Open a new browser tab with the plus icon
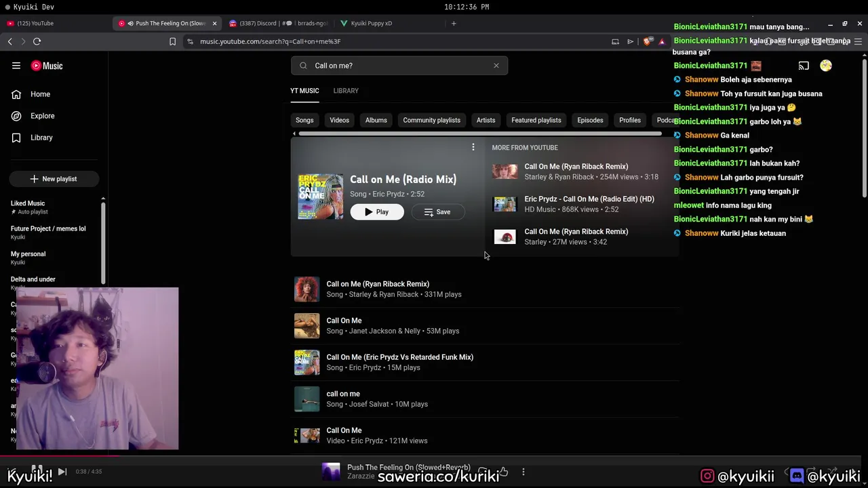 (x=454, y=23)
